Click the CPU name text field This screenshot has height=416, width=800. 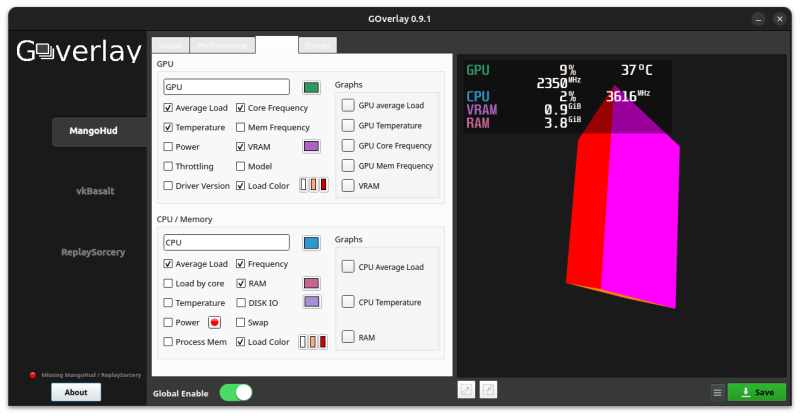(227, 242)
